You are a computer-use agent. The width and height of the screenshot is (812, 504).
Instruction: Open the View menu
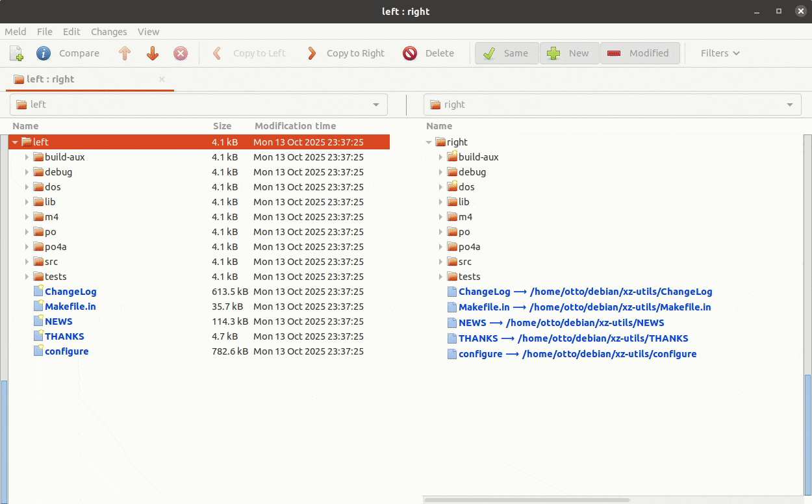pyautogui.click(x=148, y=32)
